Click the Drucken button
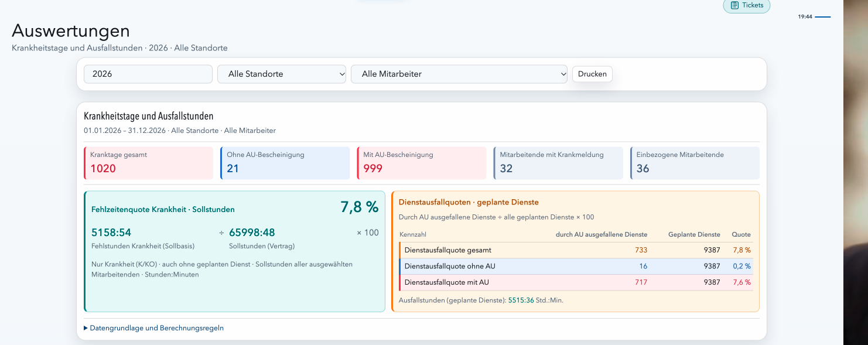 point(592,74)
